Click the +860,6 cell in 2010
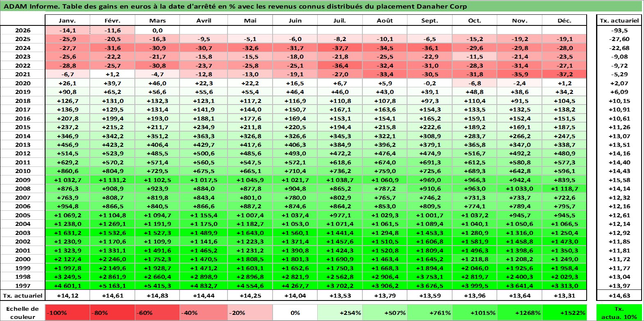 67,171
